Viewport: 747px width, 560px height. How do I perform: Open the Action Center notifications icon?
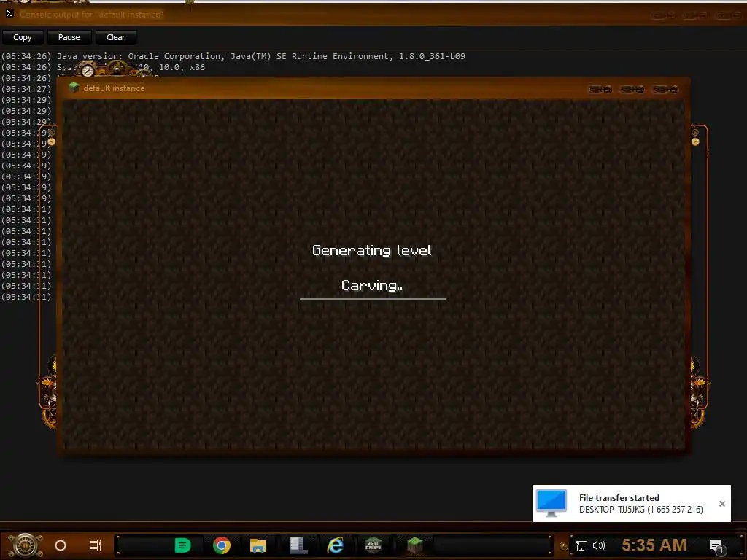(x=716, y=545)
